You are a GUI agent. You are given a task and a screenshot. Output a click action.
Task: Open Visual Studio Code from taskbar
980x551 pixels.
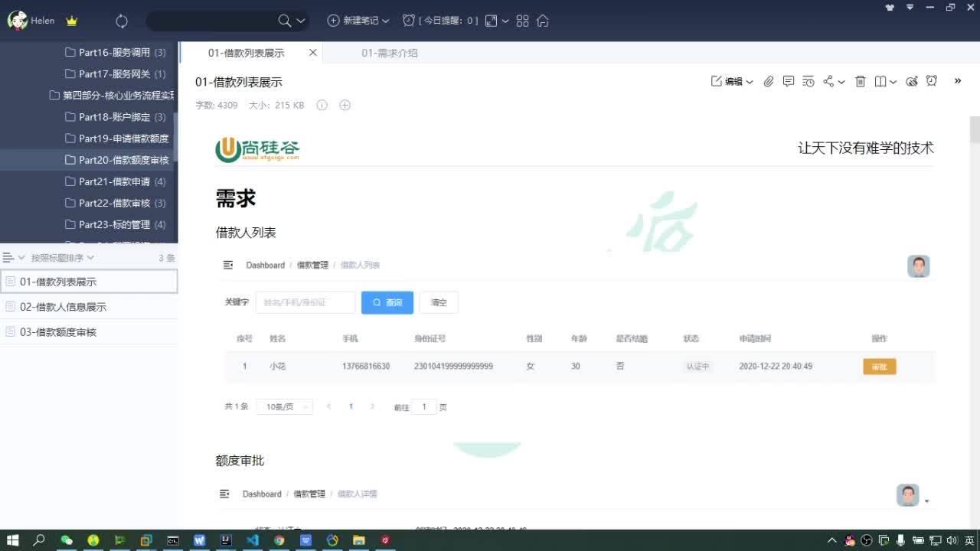tap(253, 540)
